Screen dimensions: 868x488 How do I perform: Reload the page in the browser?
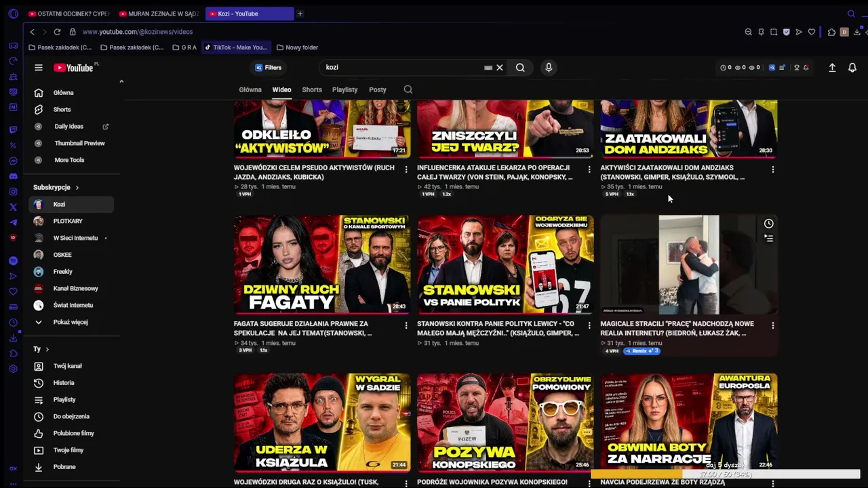57,32
